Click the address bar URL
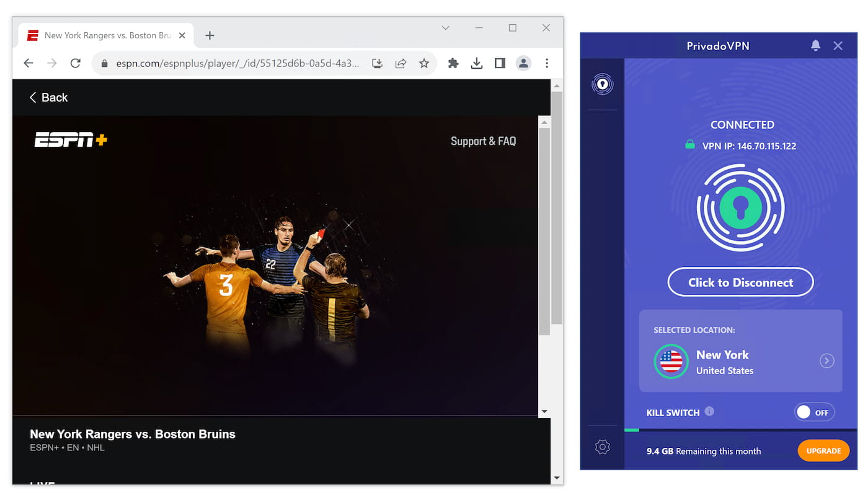 237,63
